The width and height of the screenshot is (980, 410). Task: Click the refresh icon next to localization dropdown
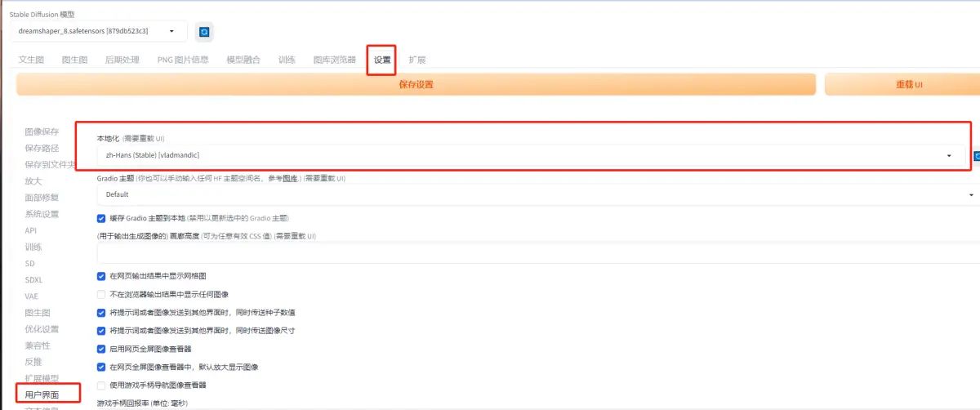(976, 155)
